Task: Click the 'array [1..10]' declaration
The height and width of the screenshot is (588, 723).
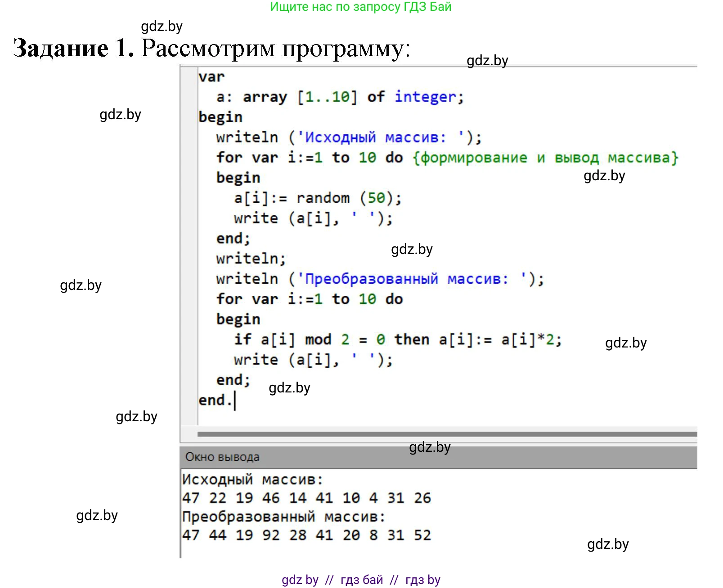Action: (300, 97)
